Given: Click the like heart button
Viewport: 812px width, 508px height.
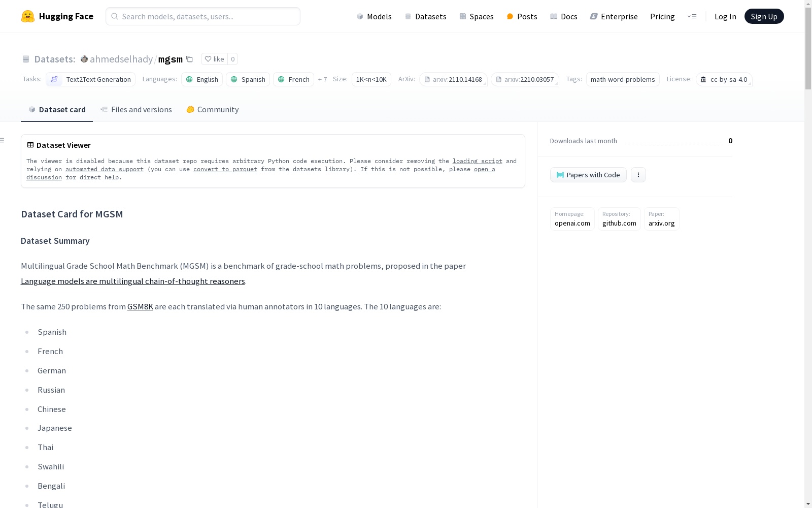Looking at the screenshot, I should coord(215,59).
